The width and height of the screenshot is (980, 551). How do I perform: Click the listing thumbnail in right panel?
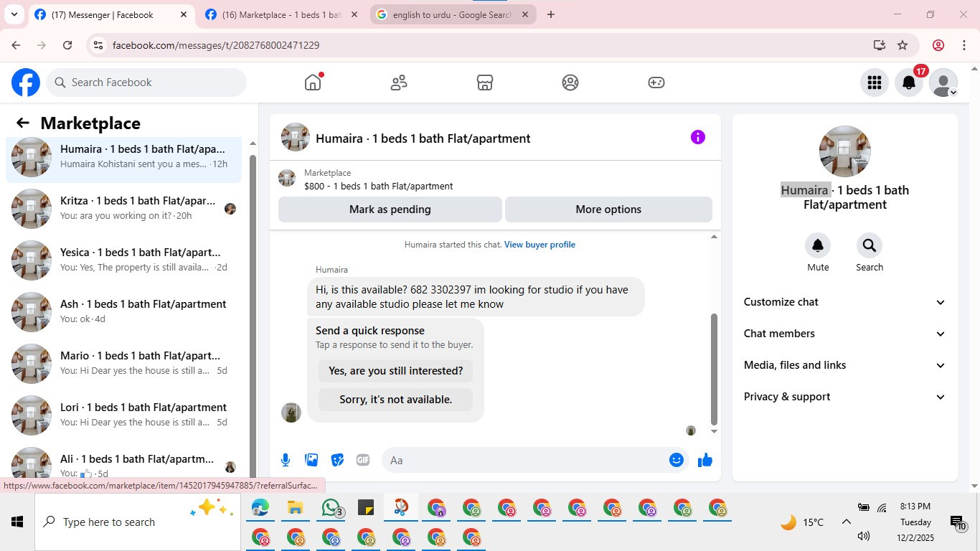(845, 151)
